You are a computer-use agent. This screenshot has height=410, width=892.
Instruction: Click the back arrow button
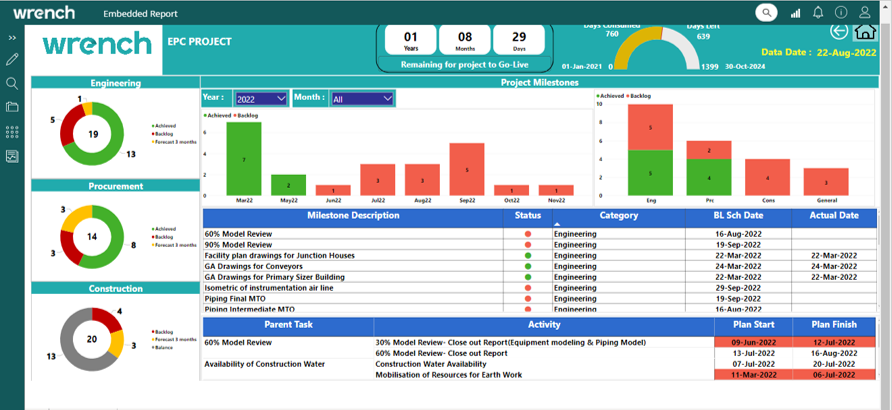pos(838,33)
